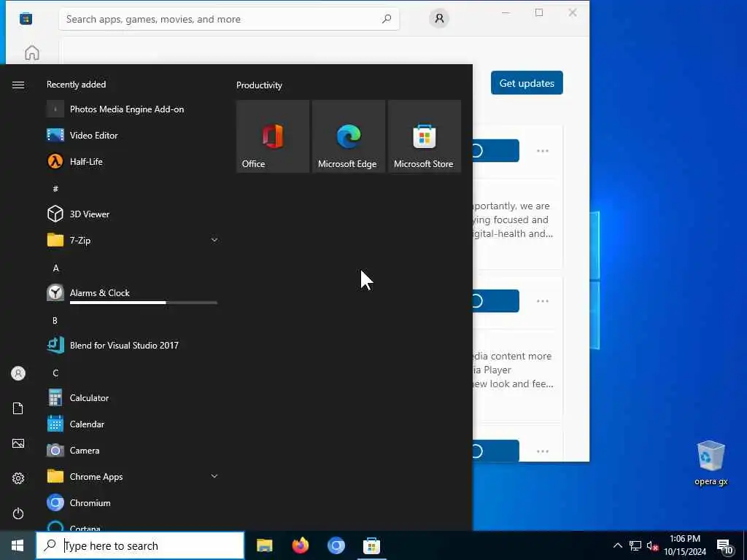The width and height of the screenshot is (747, 560).
Task: Expand the Start menu hamburger button
Action: pyautogui.click(x=18, y=85)
